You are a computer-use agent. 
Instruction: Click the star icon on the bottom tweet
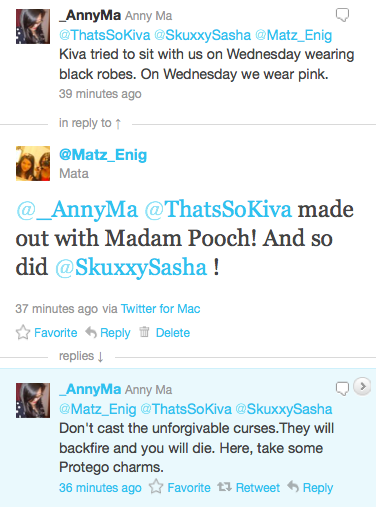coord(156,487)
